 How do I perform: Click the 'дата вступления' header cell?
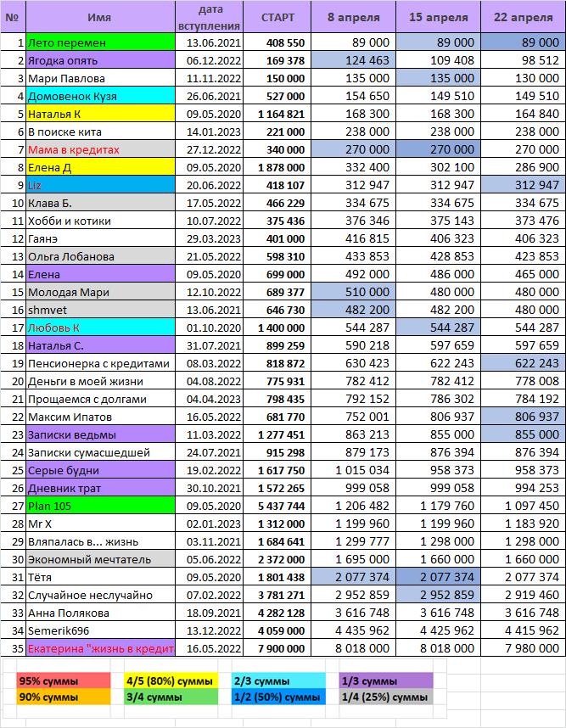209,17
